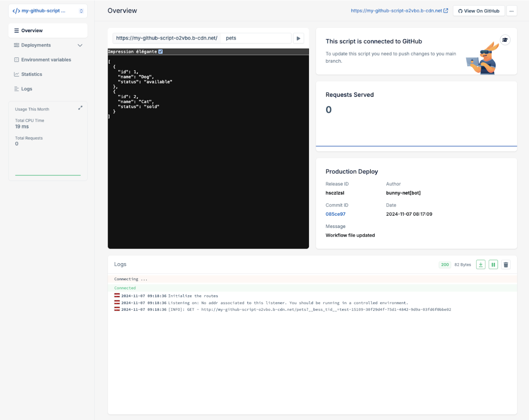Select Overview in the sidebar
Viewport: 529px width, 420px height.
pos(48,31)
